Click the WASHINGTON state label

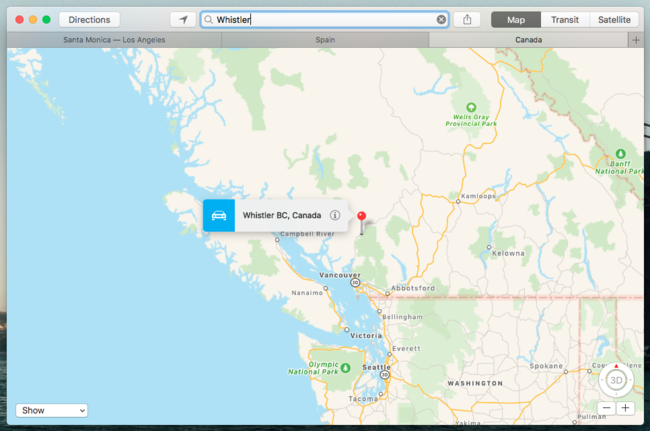coord(475,383)
